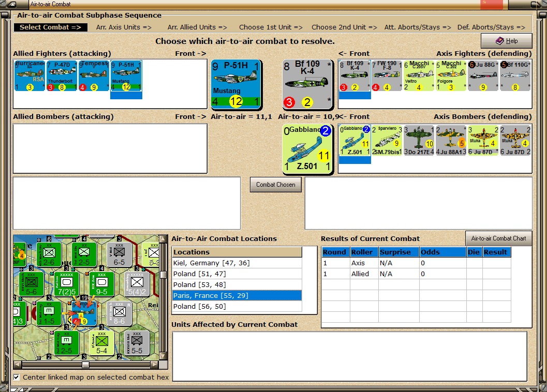Click the Combat Chosen button
Viewport: 547px width, 392px height.
click(276, 185)
